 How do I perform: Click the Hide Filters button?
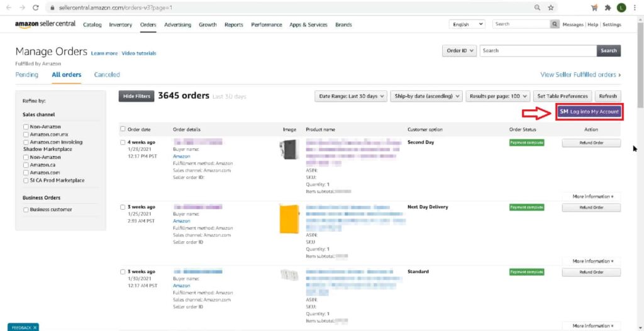136,96
